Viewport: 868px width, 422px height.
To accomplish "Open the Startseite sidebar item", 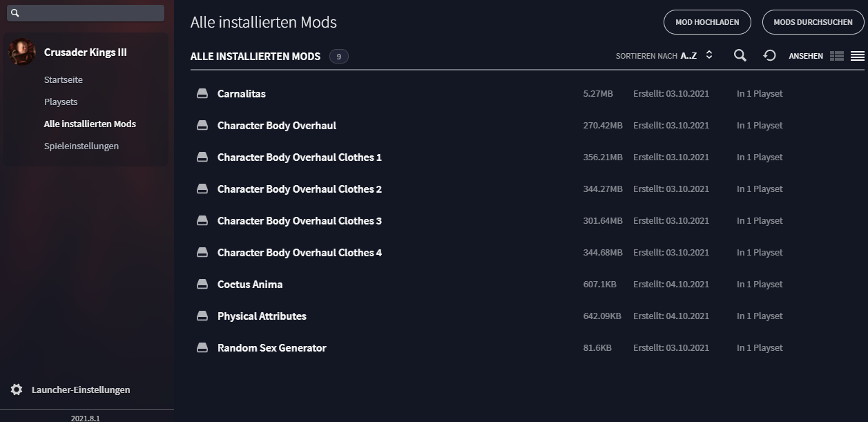I will (x=64, y=79).
